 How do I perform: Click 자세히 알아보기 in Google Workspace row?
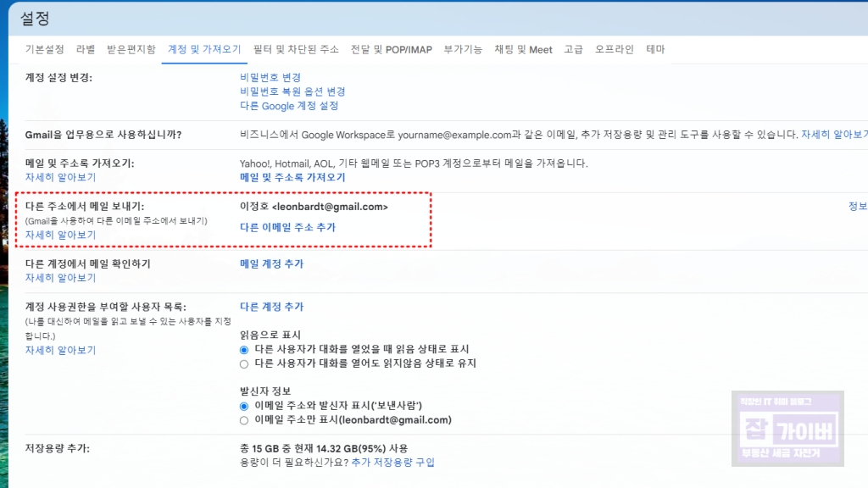(x=834, y=135)
